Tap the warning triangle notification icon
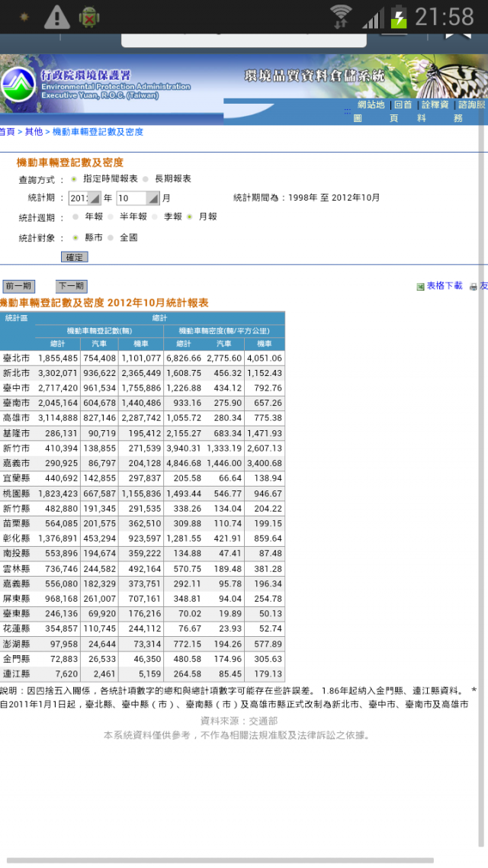The height and width of the screenshot is (868, 488). point(57,17)
